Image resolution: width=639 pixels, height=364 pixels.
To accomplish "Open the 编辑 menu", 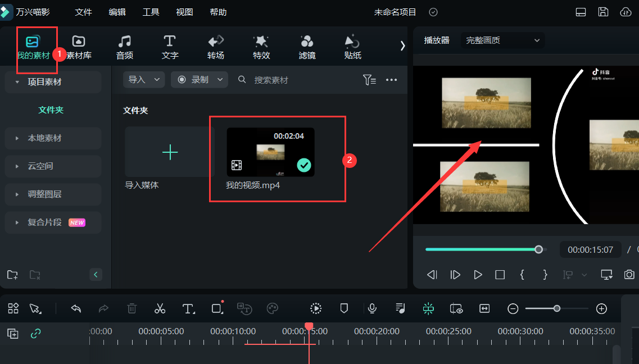I will pyautogui.click(x=117, y=12).
